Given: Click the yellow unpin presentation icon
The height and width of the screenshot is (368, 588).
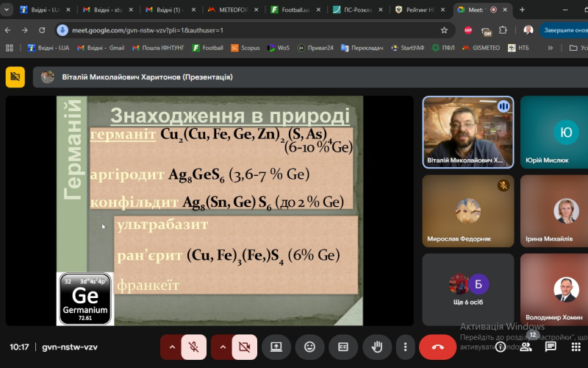Looking at the screenshot, I should coord(15,77).
